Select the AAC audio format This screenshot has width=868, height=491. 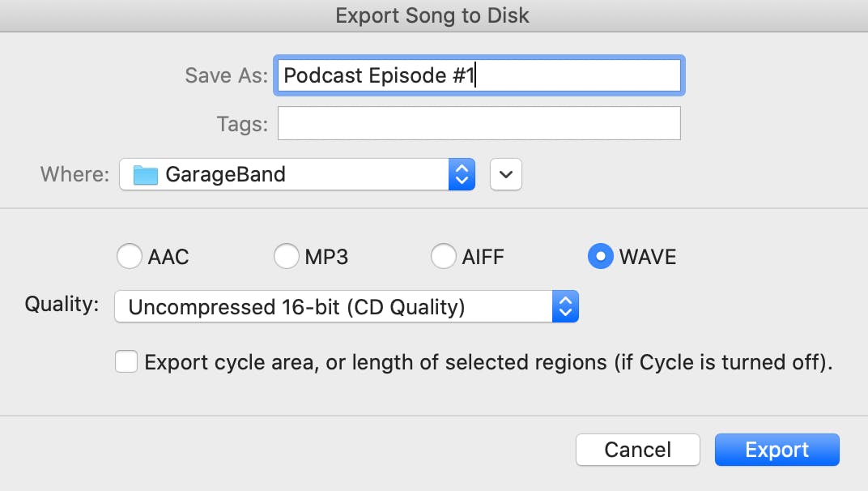130,256
